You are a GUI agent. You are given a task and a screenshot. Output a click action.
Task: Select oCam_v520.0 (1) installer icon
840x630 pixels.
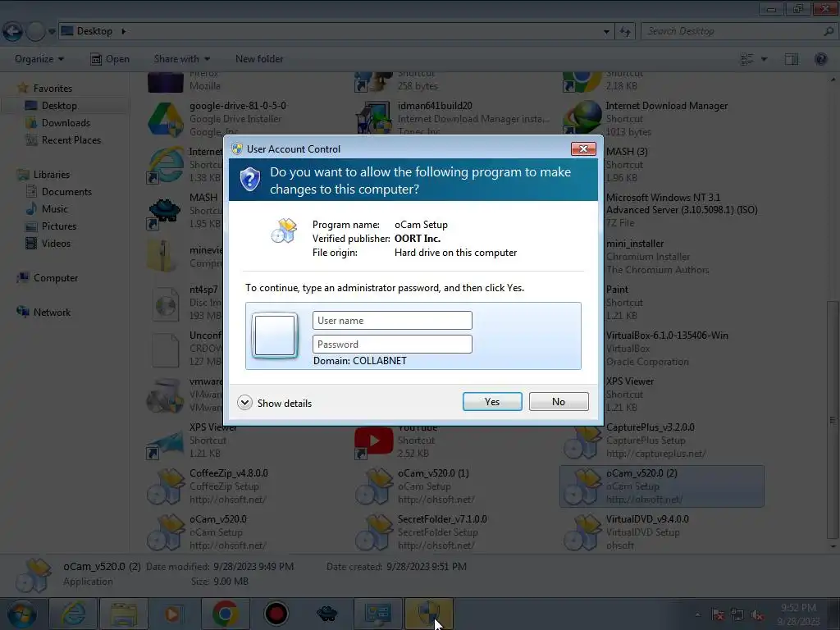tap(374, 486)
